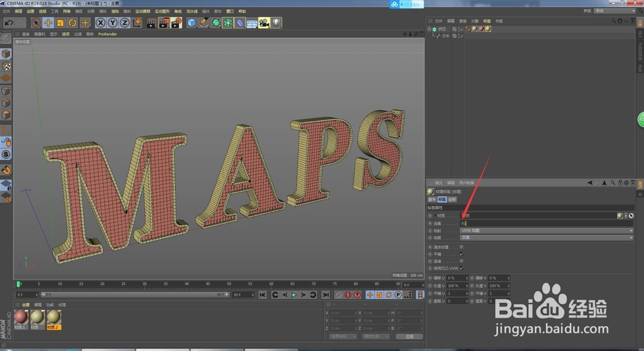Click the cube primitive object icon

[191, 23]
